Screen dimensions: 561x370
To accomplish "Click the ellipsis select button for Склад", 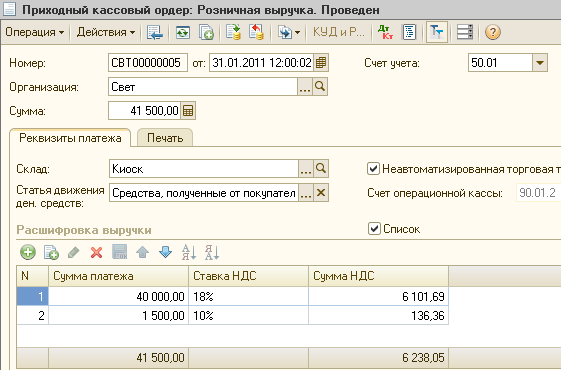I will (x=306, y=169).
